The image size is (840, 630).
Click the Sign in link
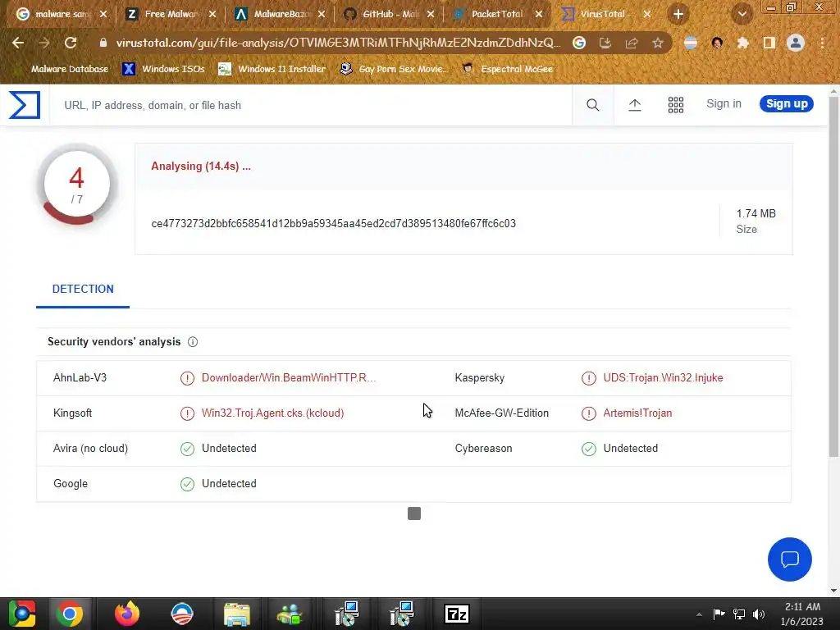724,104
